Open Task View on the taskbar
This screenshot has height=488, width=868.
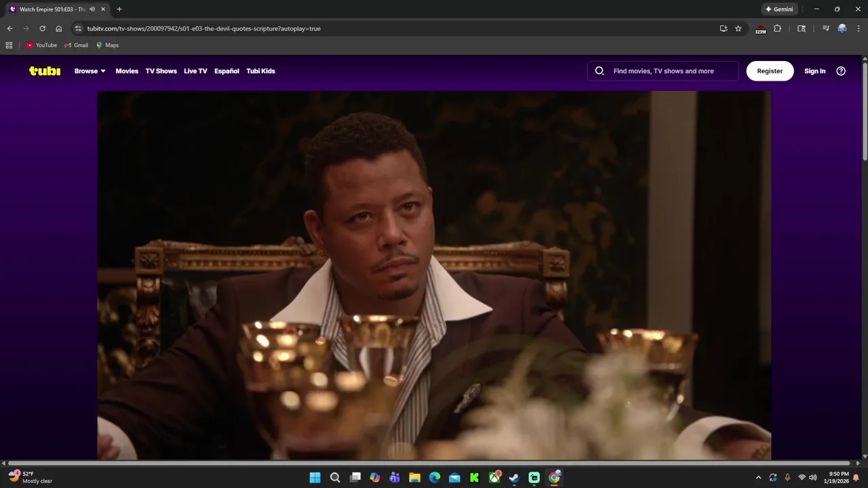(355, 477)
